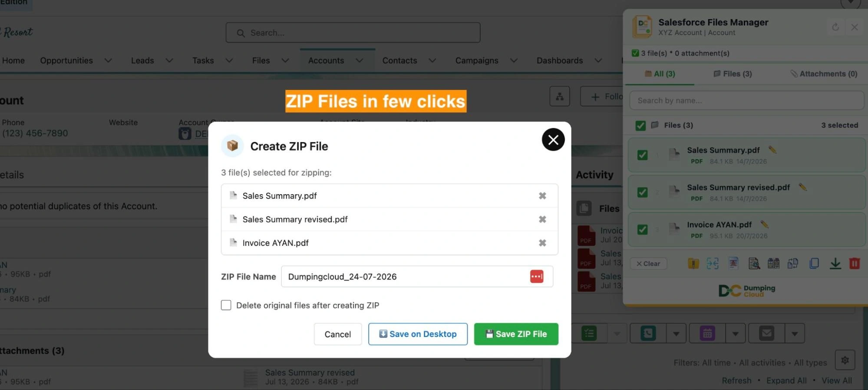Uncheck Sales Summary revised.pdf in Files Manager
This screenshot has width=868, height=390.
coord(642,192)
